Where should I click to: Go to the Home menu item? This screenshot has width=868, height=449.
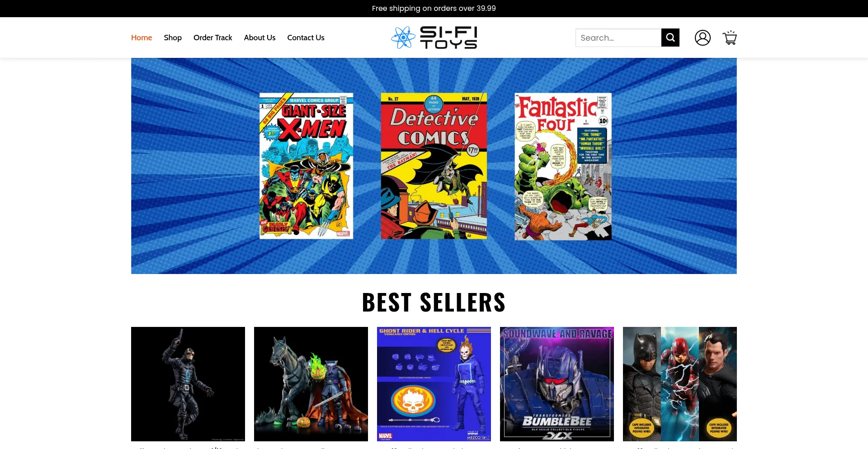click(x=142, y=38)
